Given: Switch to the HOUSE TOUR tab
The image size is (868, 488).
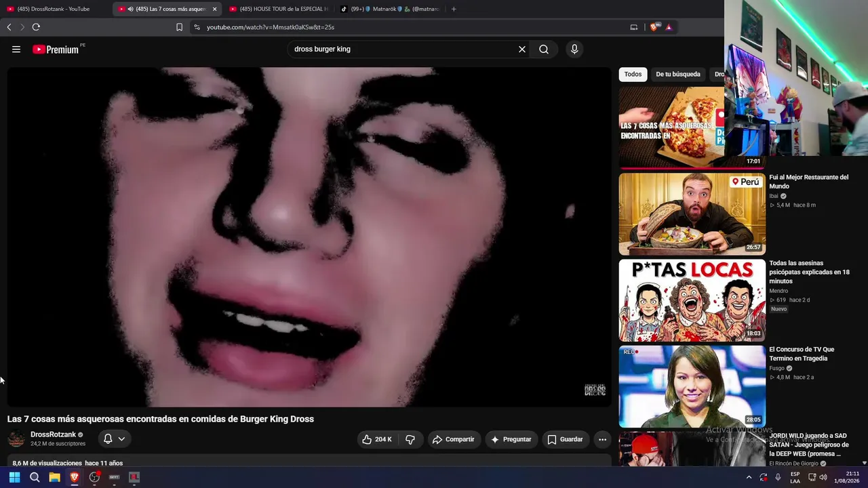Looking at the screenshot, I should point(278,9).
